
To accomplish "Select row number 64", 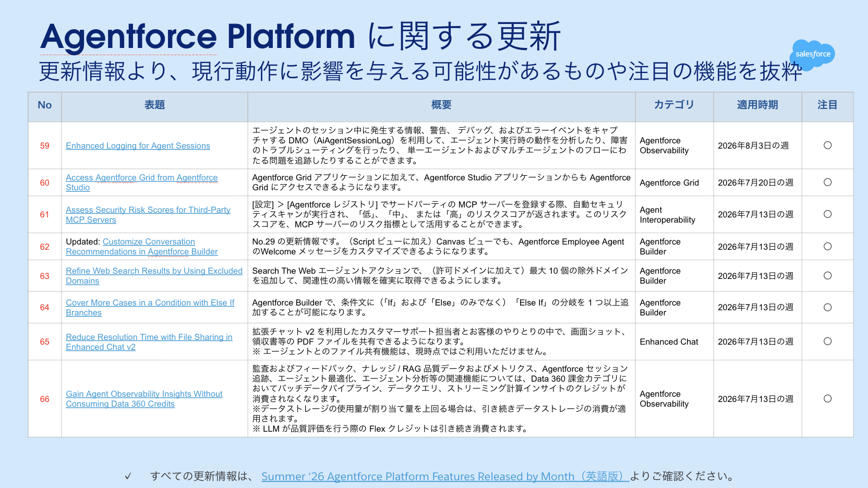I will 45,308.
